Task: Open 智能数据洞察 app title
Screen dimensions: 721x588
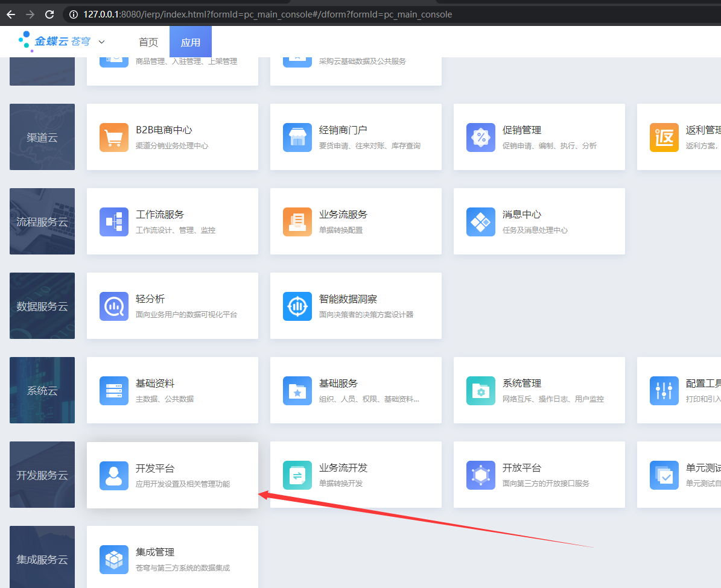Action: 348,299
